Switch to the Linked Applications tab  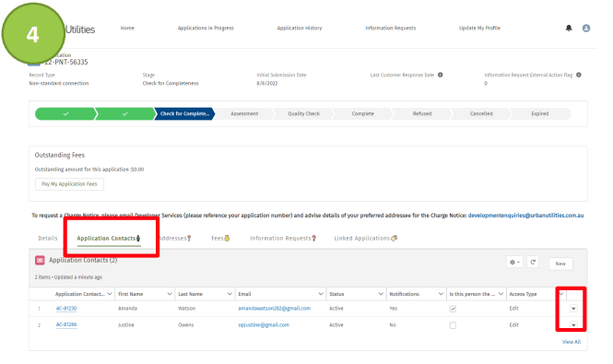366,238
